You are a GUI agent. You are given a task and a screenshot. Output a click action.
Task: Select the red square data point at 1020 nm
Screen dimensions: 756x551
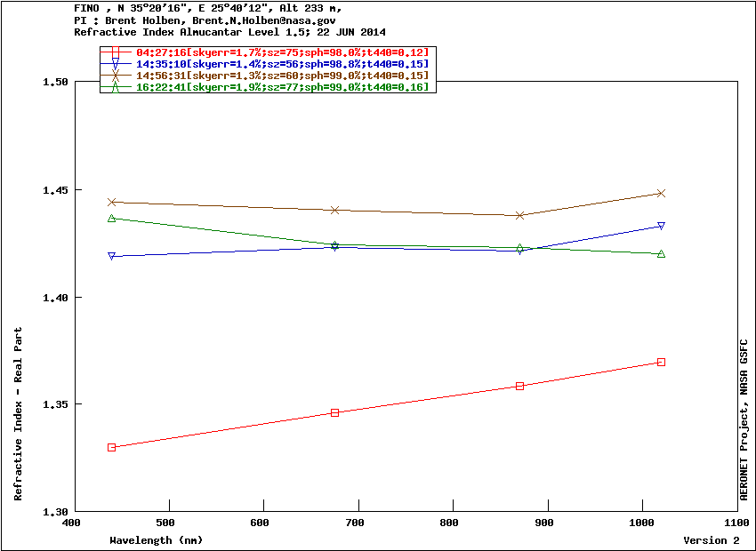661,362
